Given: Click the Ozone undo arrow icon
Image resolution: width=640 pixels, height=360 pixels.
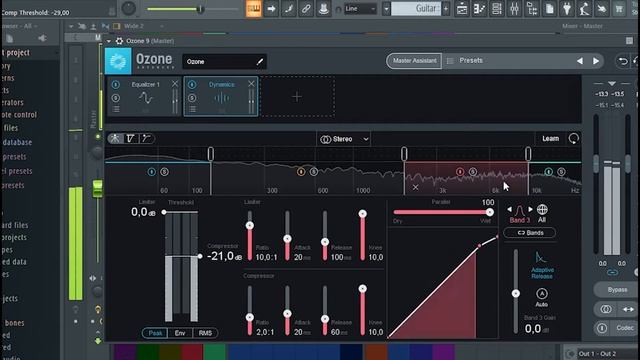Looking at the screenshot, I should coord(622,61).
